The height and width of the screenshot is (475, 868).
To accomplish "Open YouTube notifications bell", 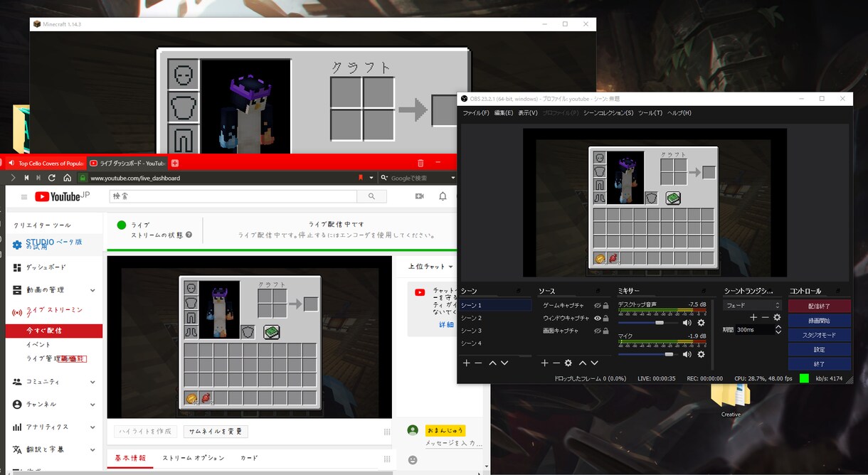I will pos(443,196).
